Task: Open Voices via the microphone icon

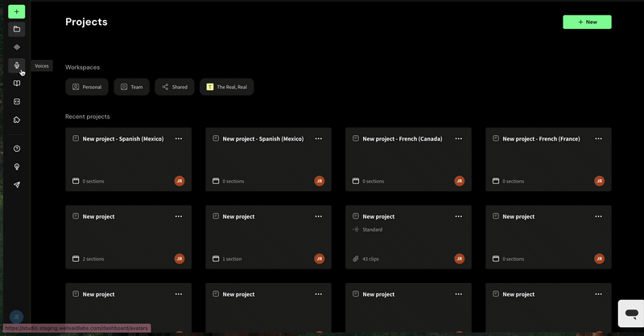Action: [x=16, y=65]
